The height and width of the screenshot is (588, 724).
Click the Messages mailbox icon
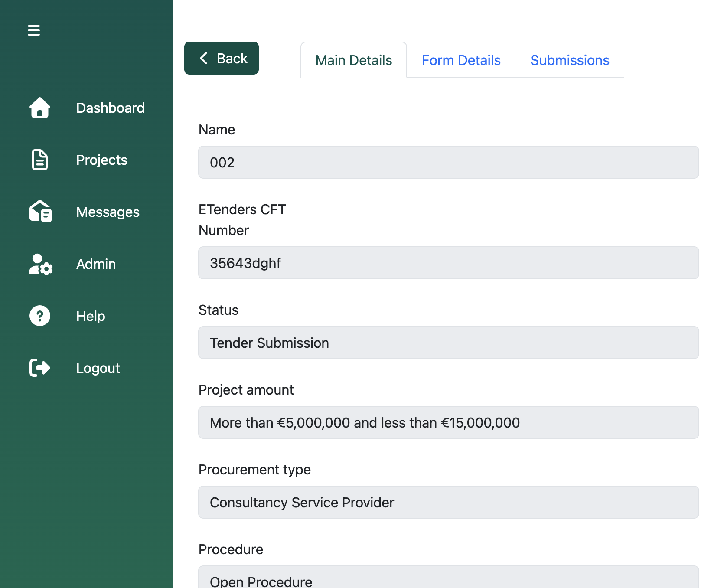tap(40, 211)
